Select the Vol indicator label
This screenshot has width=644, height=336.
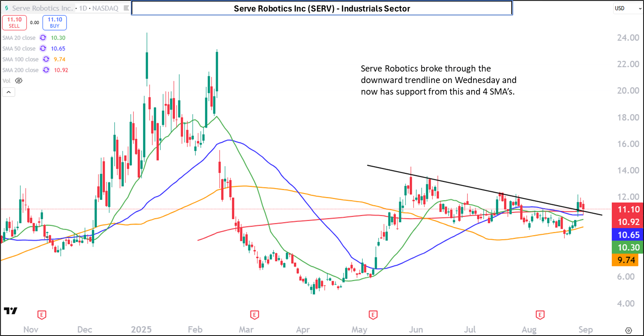(7, 81)
